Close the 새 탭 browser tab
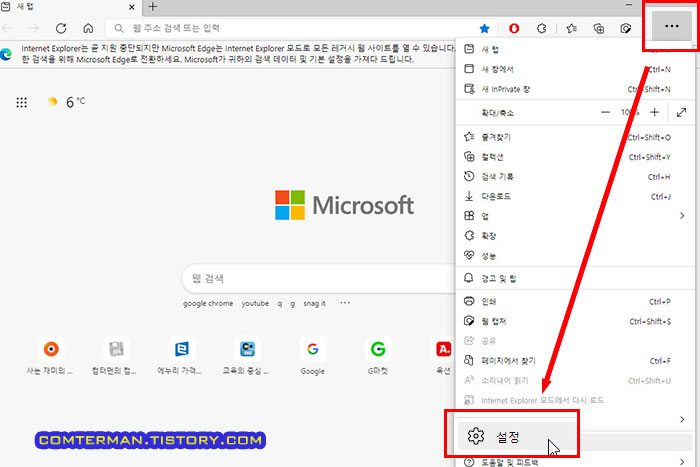The height and width of the screenshot is (467, 700). coord(132,7)
